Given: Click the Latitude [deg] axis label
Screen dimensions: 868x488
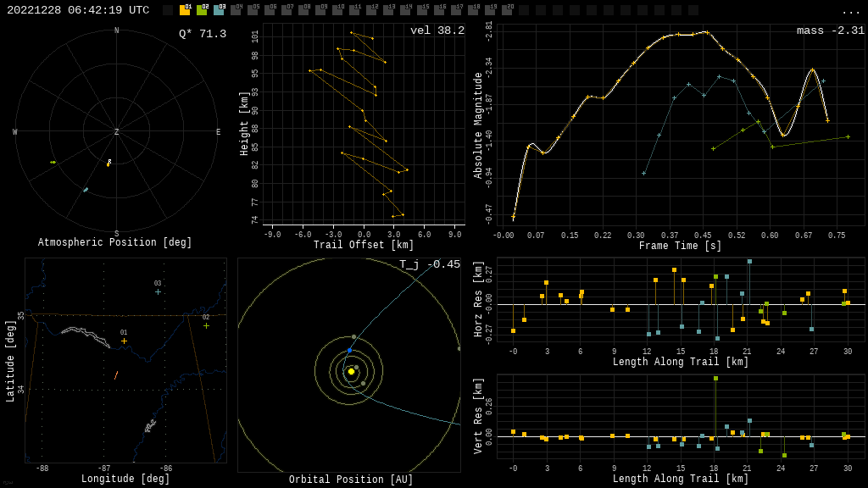Looking at the screenshot, I should tap(9, 361).
